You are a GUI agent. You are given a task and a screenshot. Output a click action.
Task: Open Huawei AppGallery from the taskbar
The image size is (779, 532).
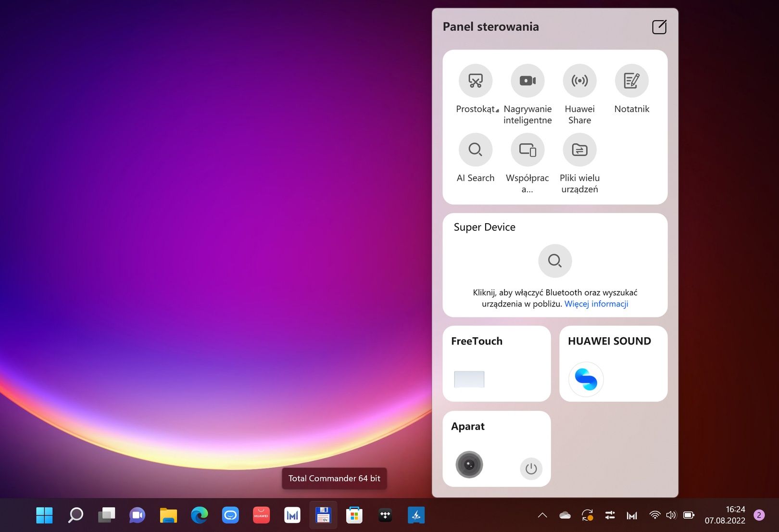pos(261,515)
